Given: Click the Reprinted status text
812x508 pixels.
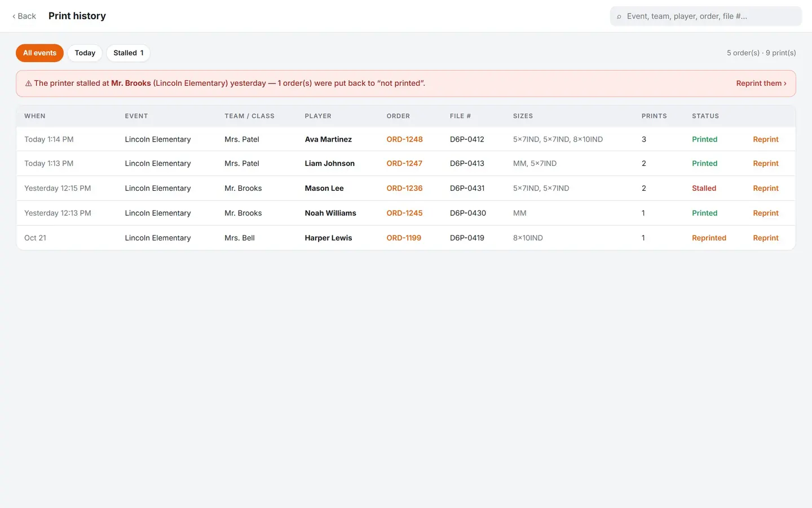Looking at the screenshot, I should 709,238.
